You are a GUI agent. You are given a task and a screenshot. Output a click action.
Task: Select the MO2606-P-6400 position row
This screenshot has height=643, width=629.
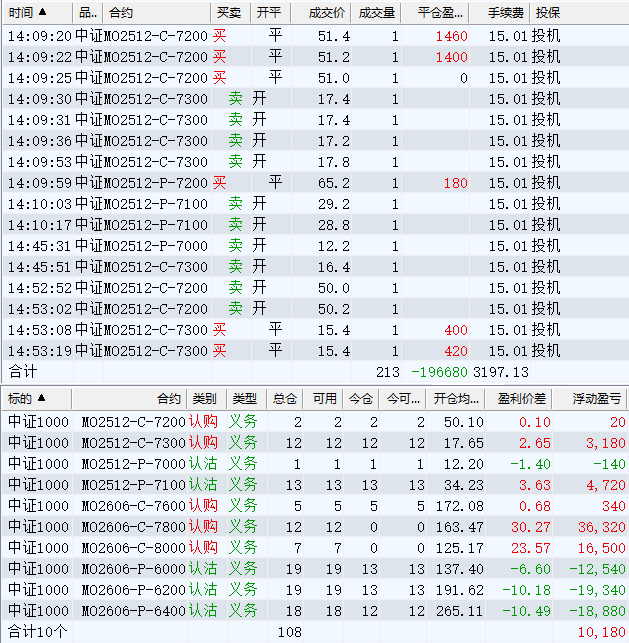click(x=315, y=611)
